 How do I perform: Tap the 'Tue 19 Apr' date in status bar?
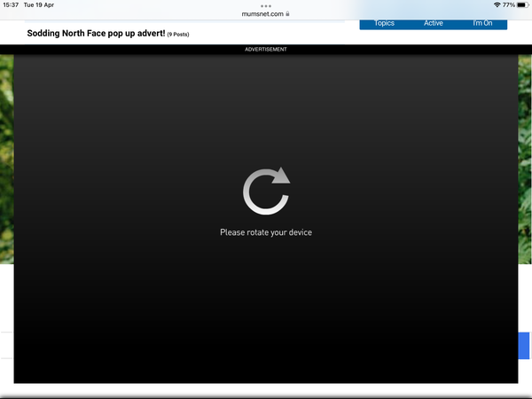[x=39, y=5]
